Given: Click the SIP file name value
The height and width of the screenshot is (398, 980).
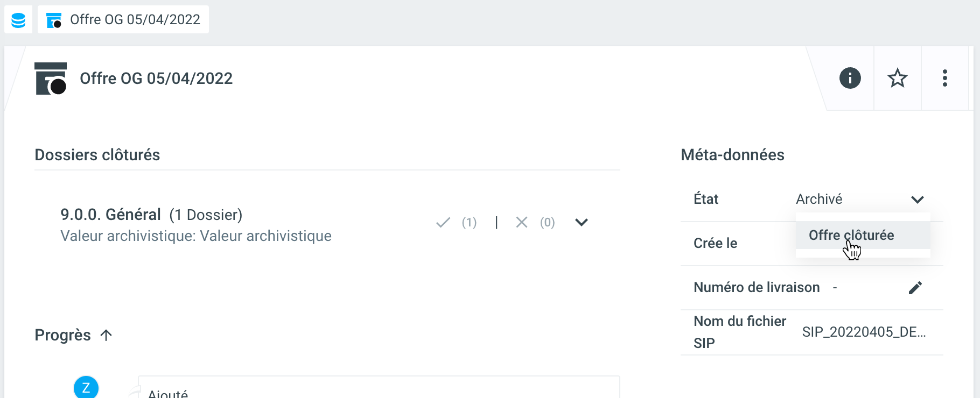Looking at the screenshot, I should (x=864, y=332).
